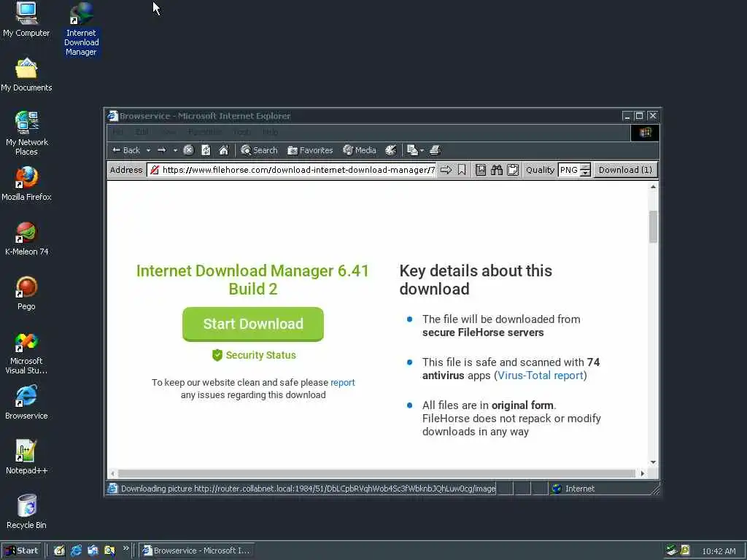Select the Pego desktop icon
747x560 pixels.
click(x=26, y=293)
